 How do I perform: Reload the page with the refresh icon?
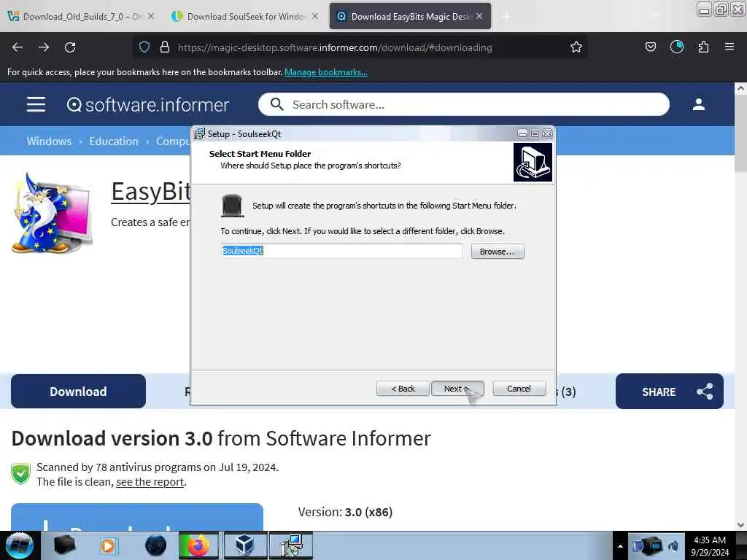(x=70, y=47)
